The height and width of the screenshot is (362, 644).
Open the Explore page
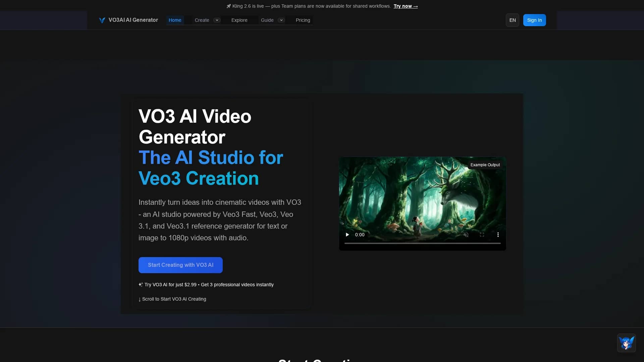click(x=239, y=20)
